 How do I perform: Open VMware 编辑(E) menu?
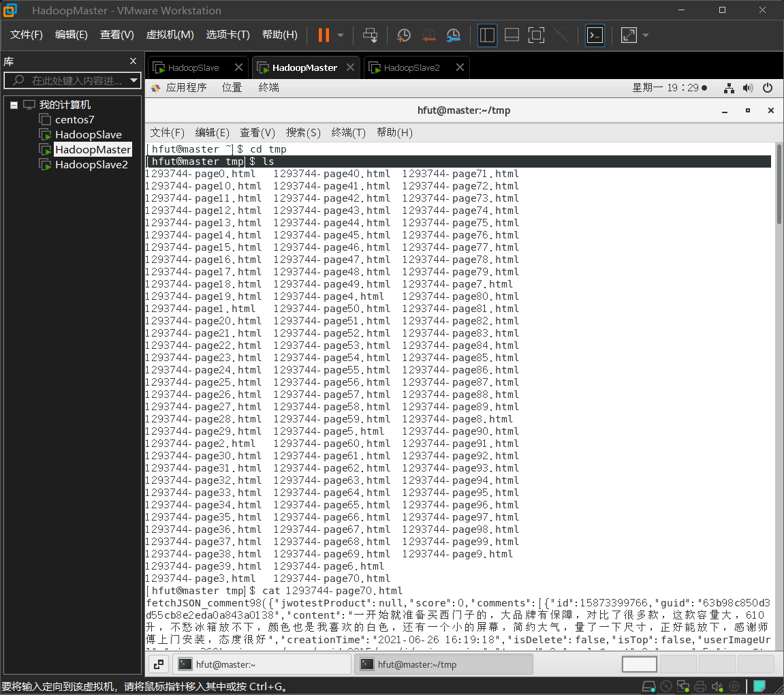pyautogui.click(x=71, y=35)
